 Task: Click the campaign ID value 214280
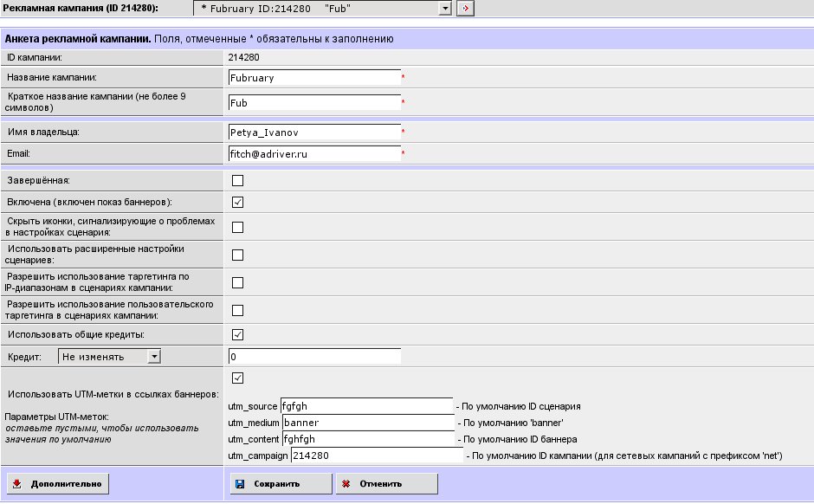click(243, 58)
